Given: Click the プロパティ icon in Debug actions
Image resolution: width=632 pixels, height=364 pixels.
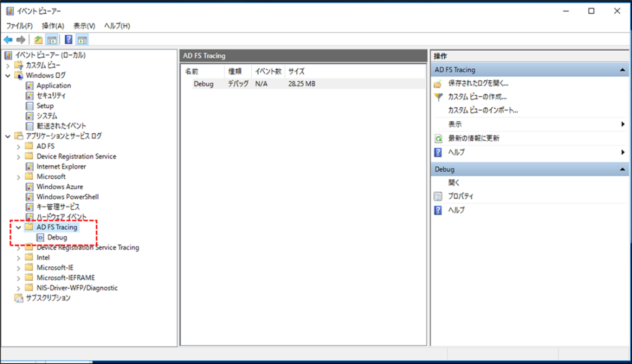Looking at the screenshot, I should click(x=438, y=196).
